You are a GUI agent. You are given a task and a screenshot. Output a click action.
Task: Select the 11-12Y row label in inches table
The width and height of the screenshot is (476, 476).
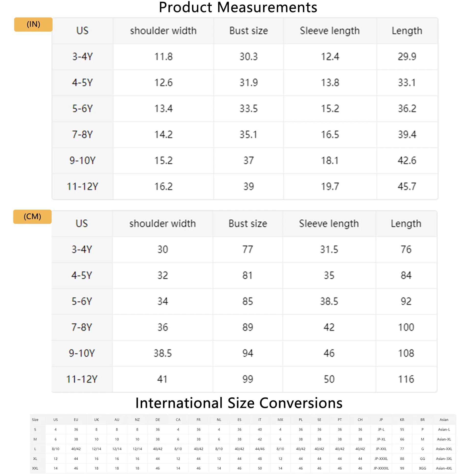(82, 186)
